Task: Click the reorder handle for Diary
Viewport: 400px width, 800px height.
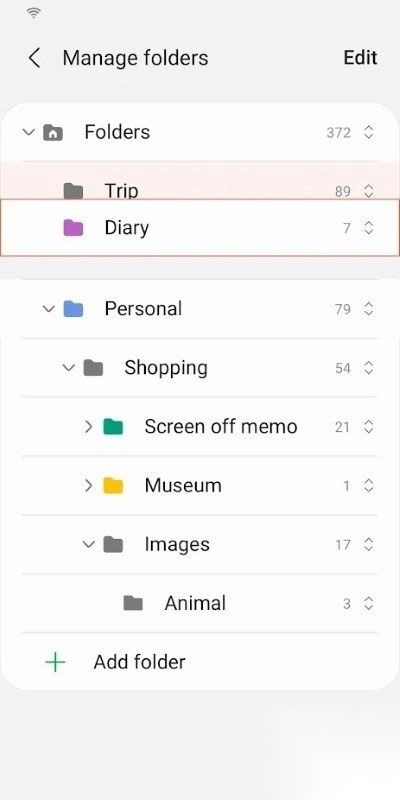Action: coord(368,228)
